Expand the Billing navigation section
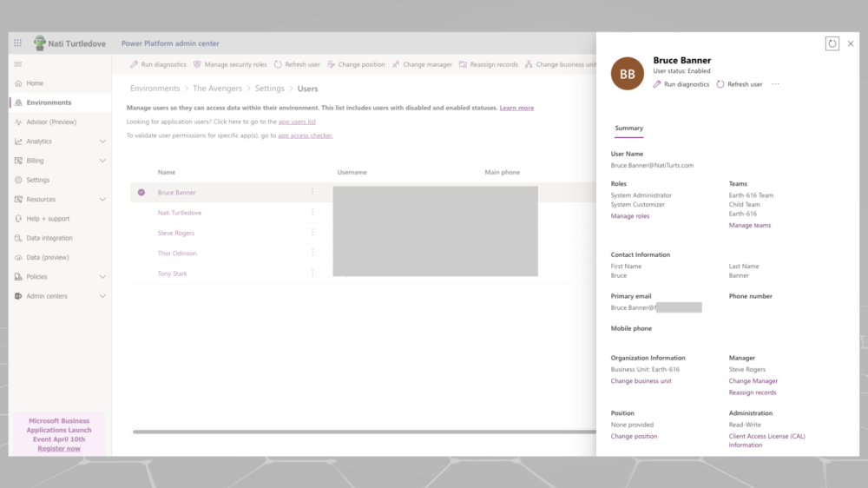This screenshot has height=488, width=868. (102, 161)
